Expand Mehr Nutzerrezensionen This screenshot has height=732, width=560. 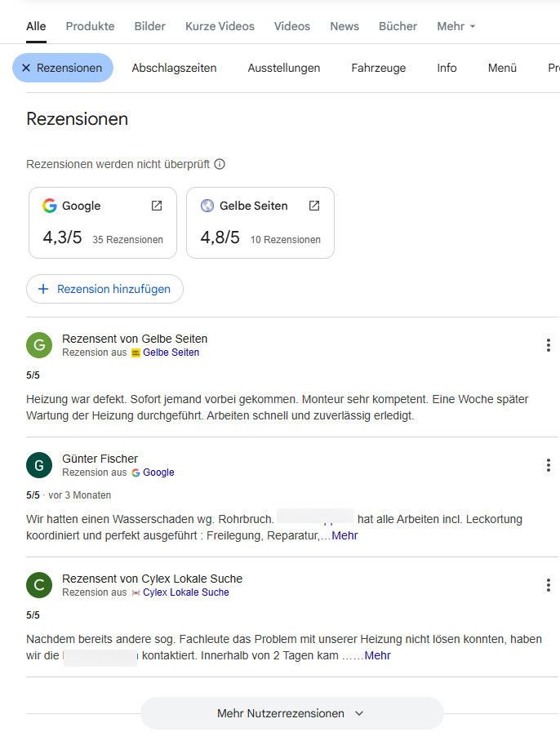pyautogui.click(x=291, y=713)
